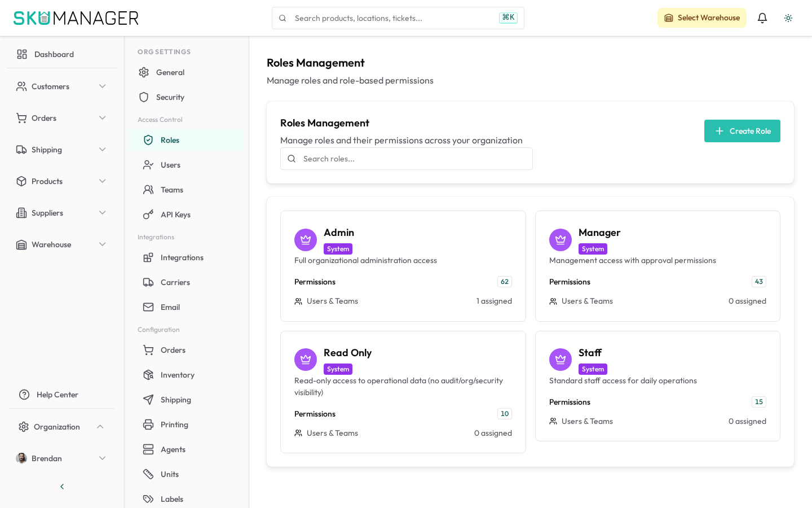
Task: Click 'Standard staff access for daily operations' text
Action: pyautogui.click(x=623, y=381)
